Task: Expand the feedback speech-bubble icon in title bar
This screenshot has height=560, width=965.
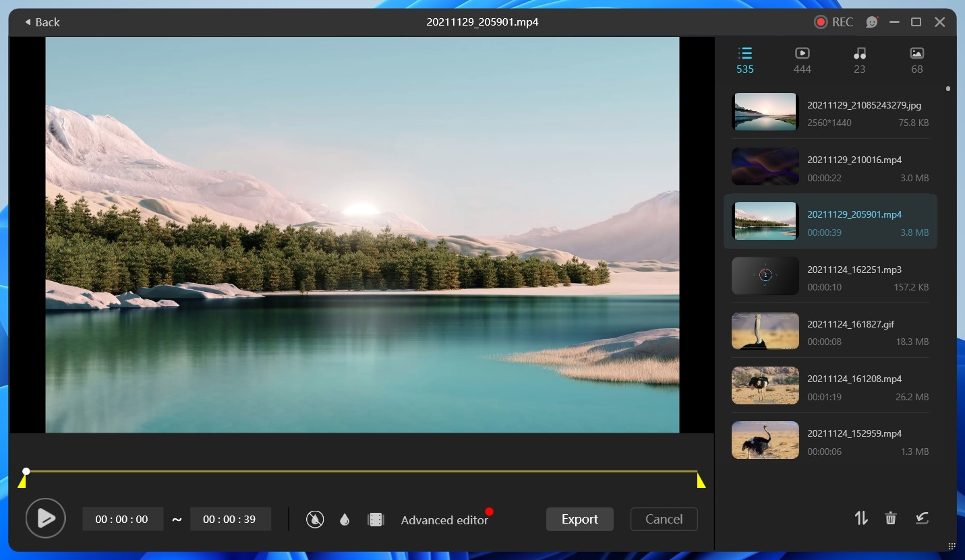Action: (x=871, y=22)
